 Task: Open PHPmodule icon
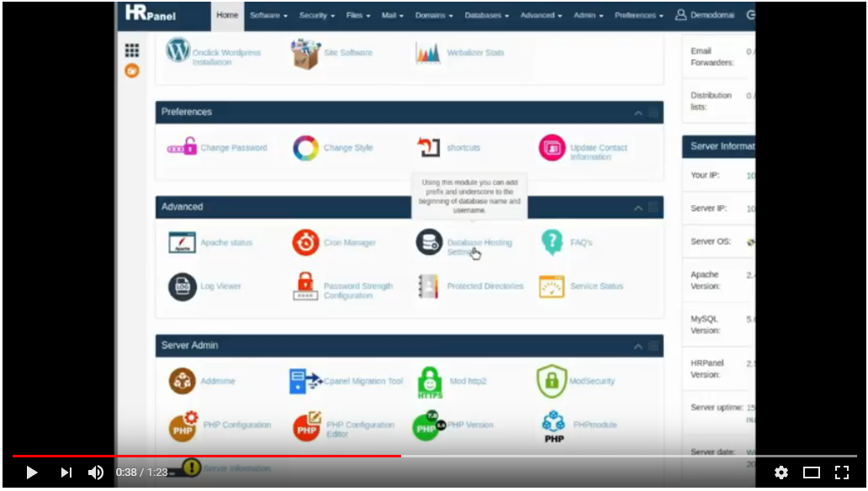(553, 427)
